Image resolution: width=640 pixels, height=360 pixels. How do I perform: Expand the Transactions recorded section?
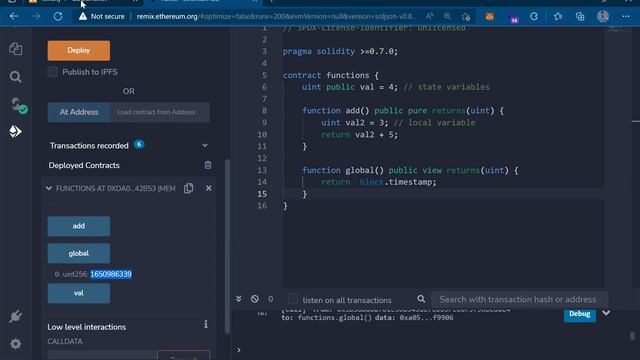coord(205,145)
